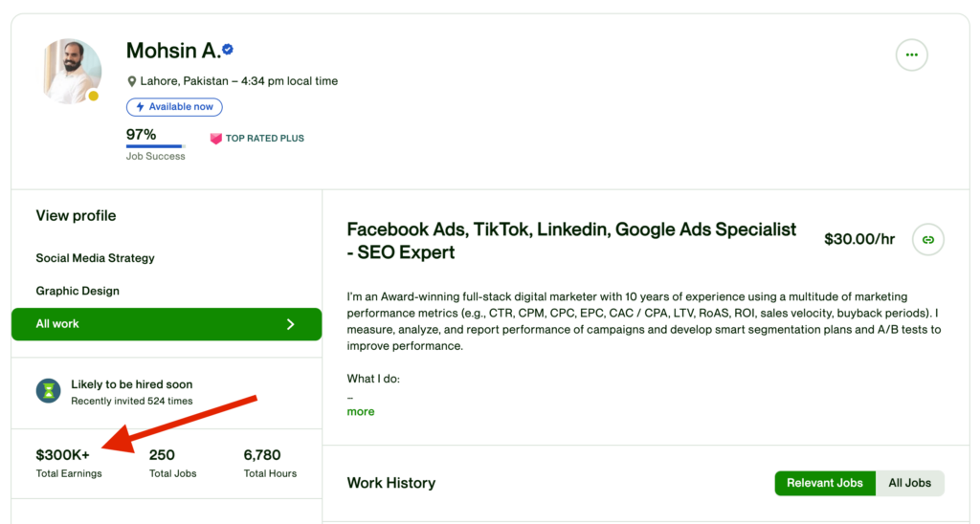The image size is (980, 524).
Task: Expand the All work chevron arrow
Action: [291, 324]
